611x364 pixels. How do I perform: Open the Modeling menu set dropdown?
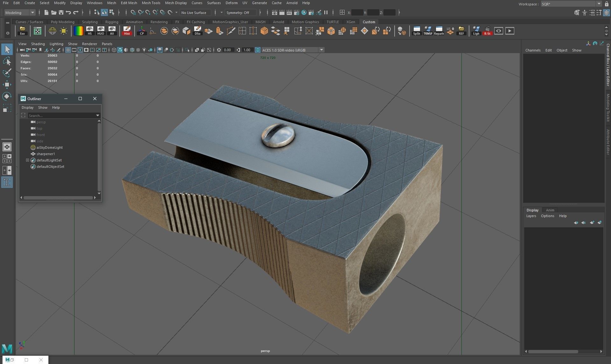20,12
